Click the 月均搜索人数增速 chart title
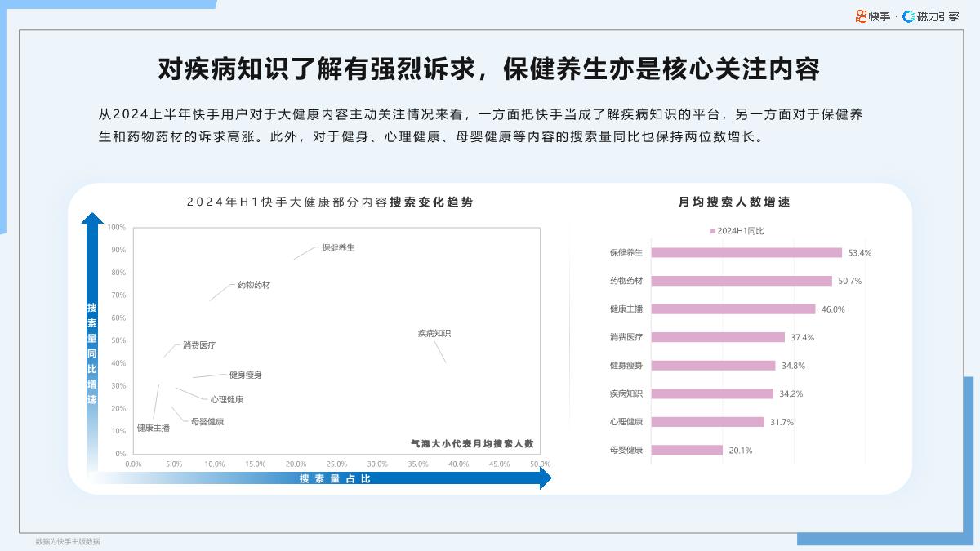980x551 pixels. coord(737,202)
